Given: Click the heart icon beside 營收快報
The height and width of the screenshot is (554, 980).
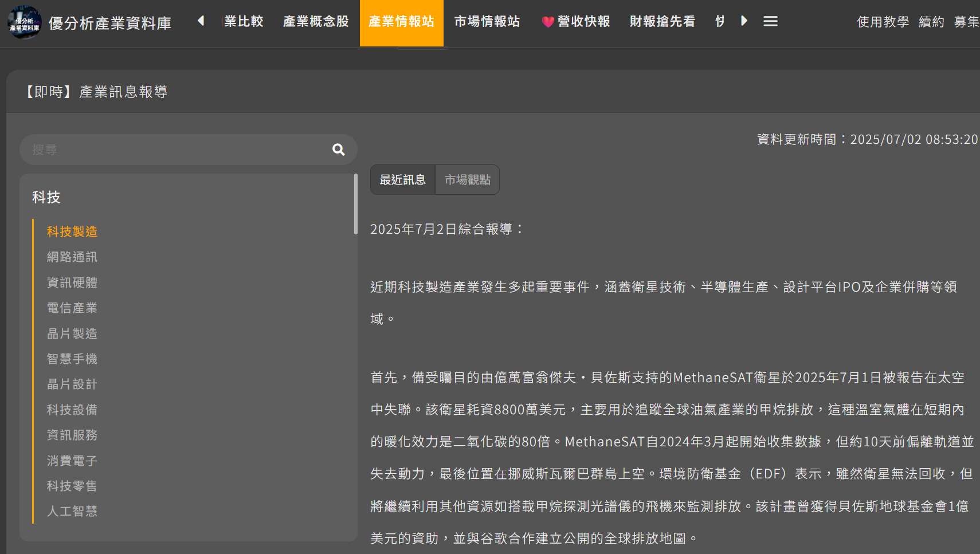Looking at the screenshot, I should (x=548, y=22).
